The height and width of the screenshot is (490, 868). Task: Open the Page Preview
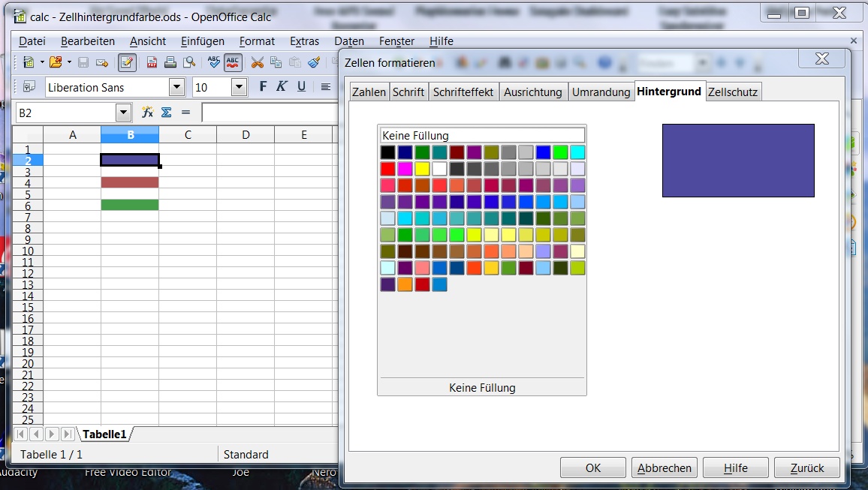[x=190, y=64]
